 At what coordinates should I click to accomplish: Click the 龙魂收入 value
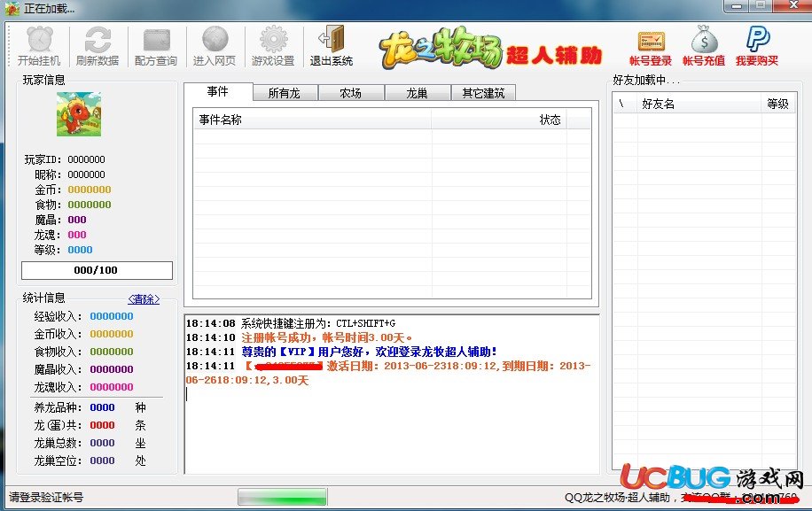(x=112, y=387)
